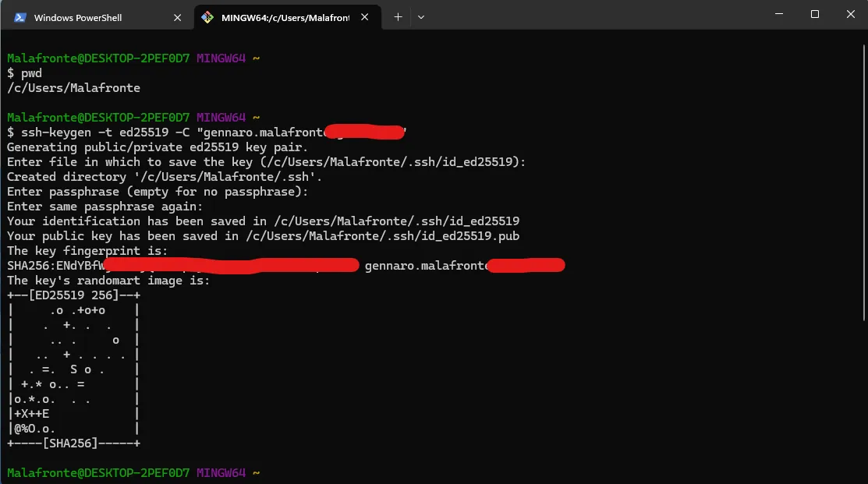Close the terminal window
This screenshot has width=868, height=484.
850,14
